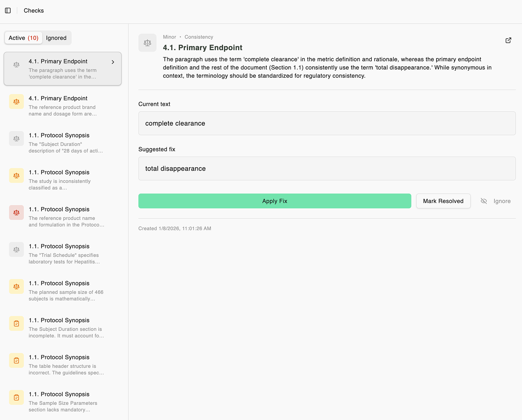Click the sidebar collapse icon top left

pyautogui.click(x=8, y=10)
